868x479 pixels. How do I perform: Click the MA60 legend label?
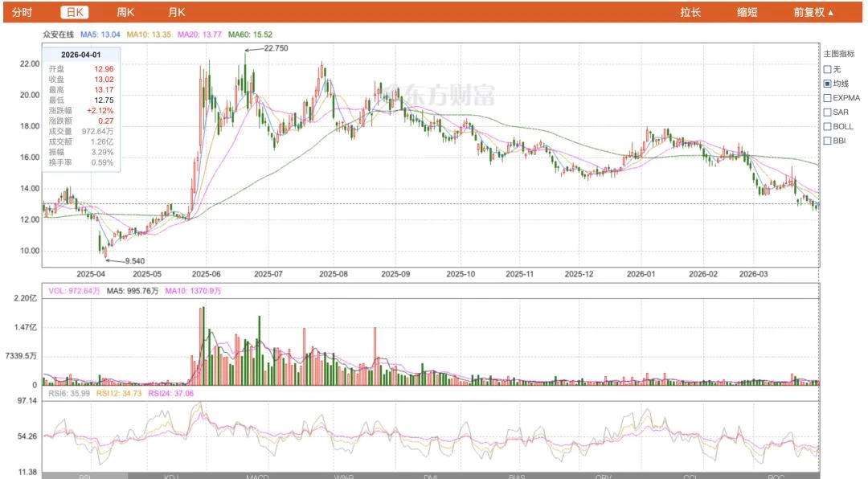(x=250, y=35)
